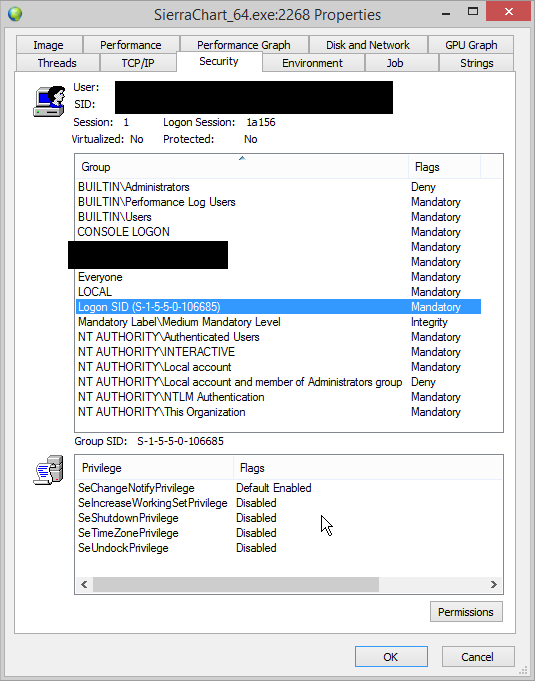The image size is (535, 681).
Task: Select the CONSOLE LOGON group row
Action: (278, 232)
